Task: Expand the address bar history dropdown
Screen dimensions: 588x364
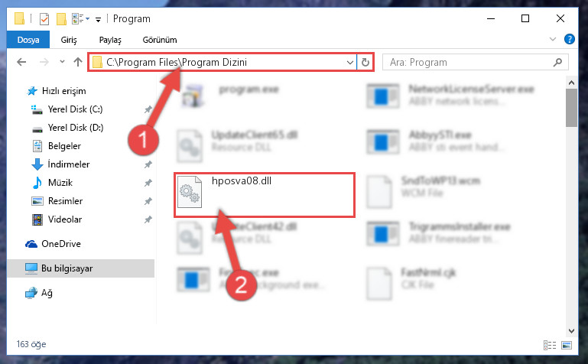Action: [350, 62]
